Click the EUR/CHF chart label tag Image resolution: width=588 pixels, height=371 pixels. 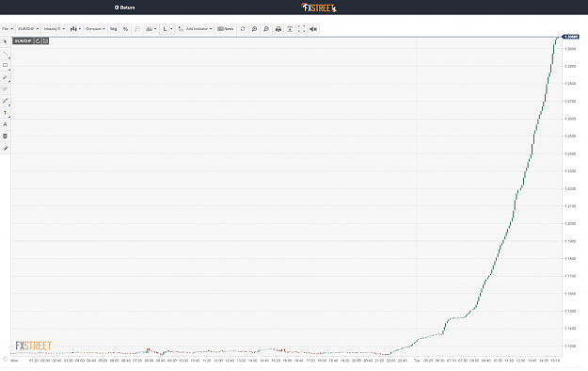pos(24,40)
